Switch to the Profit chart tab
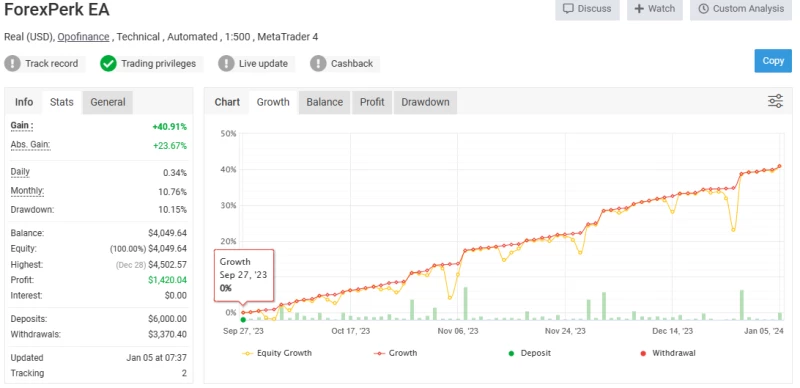Screen dimensions: 800x388 [x=372, y=102]
